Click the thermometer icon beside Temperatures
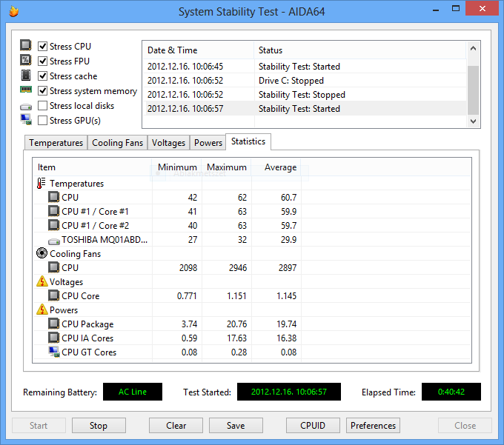 tap(42, 184)
